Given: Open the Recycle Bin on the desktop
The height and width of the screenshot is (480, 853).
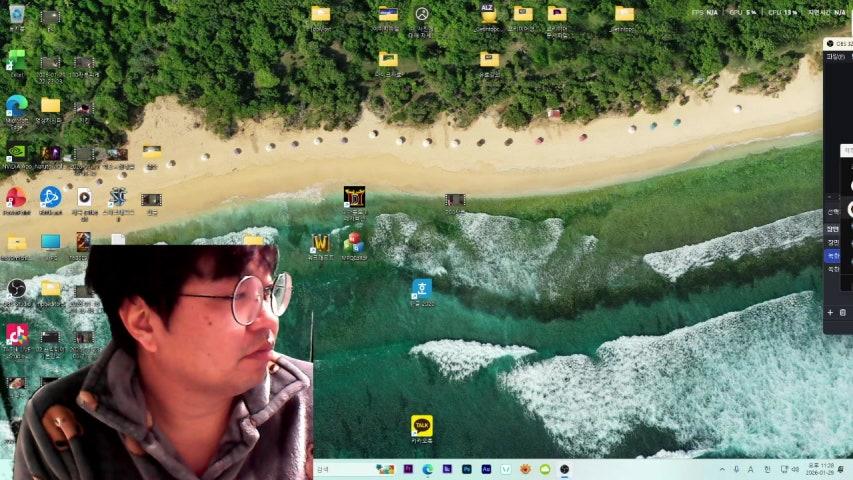Looking at the screenshot, I should (x=17, y=15).
